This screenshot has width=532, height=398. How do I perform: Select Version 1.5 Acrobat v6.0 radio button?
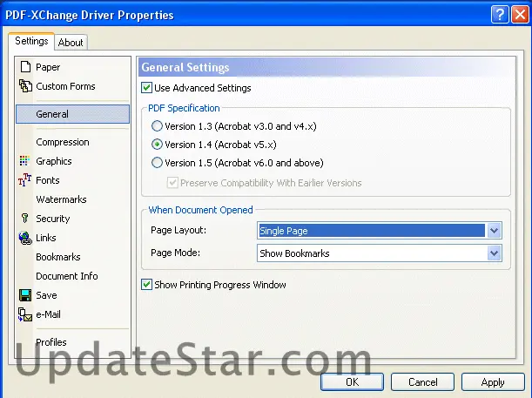(x=157, y=163)
